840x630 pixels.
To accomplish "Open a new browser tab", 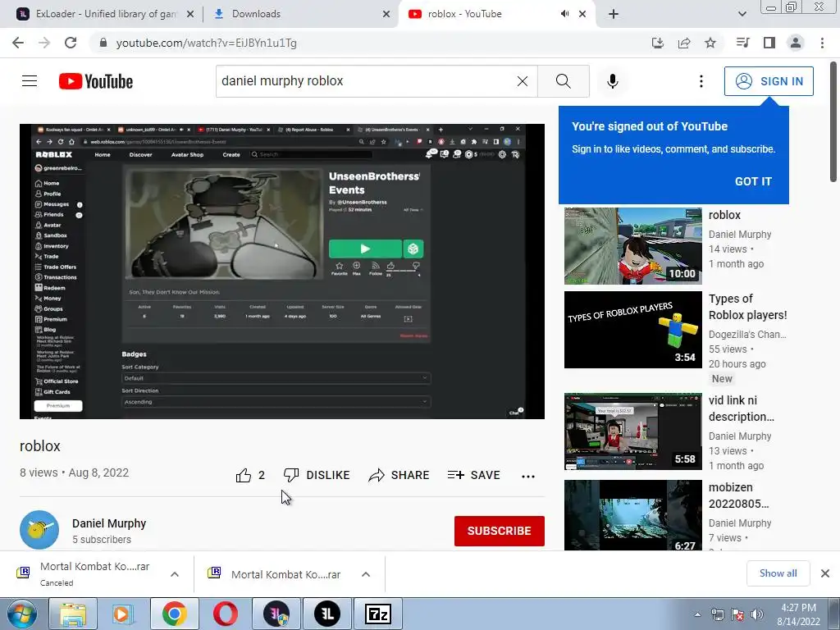I will (x=614, y=14).
